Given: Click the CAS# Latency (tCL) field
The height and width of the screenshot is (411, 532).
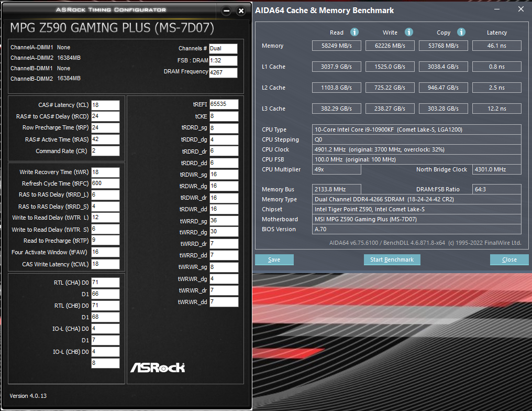Looking at the screenshot, I should pyautogui.click(x=106, y=105).
